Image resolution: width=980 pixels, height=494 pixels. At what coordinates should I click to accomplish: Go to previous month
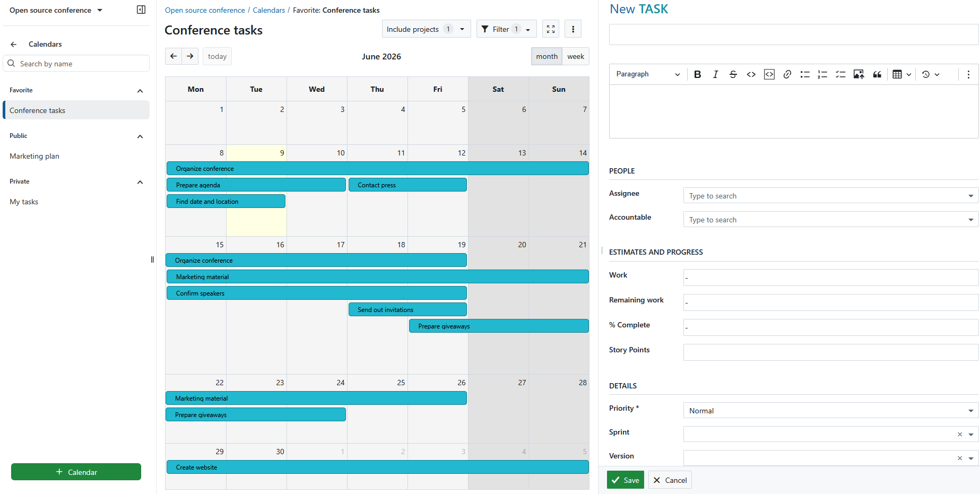(174, 56)
